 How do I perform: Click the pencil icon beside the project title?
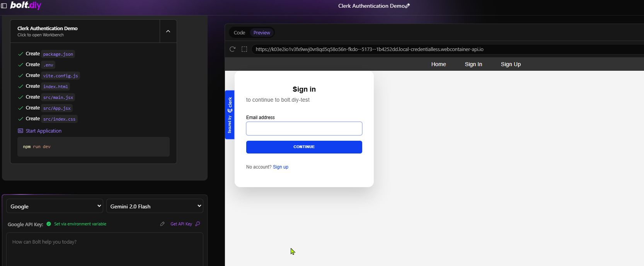407,6
